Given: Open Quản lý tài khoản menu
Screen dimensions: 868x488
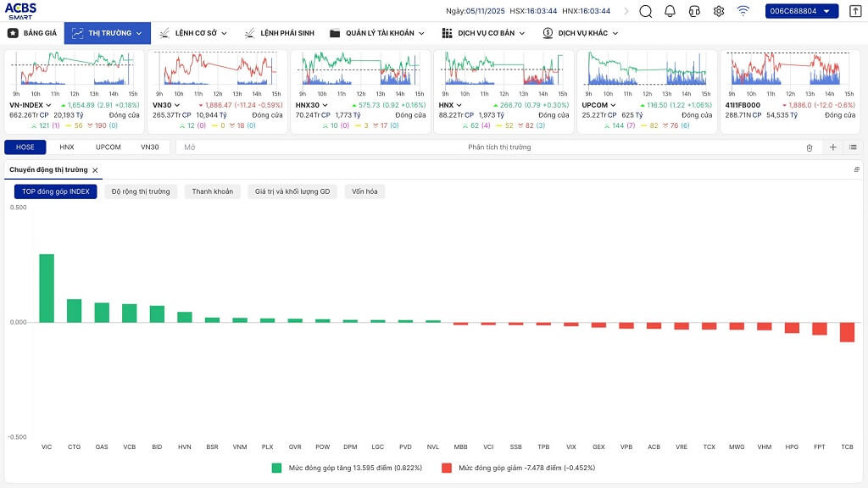Looking at the screenshot, I should coord(377,33).
